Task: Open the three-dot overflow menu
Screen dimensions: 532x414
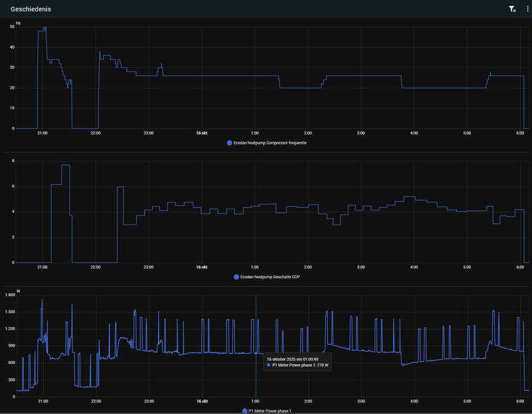Action: coord(527,9)
